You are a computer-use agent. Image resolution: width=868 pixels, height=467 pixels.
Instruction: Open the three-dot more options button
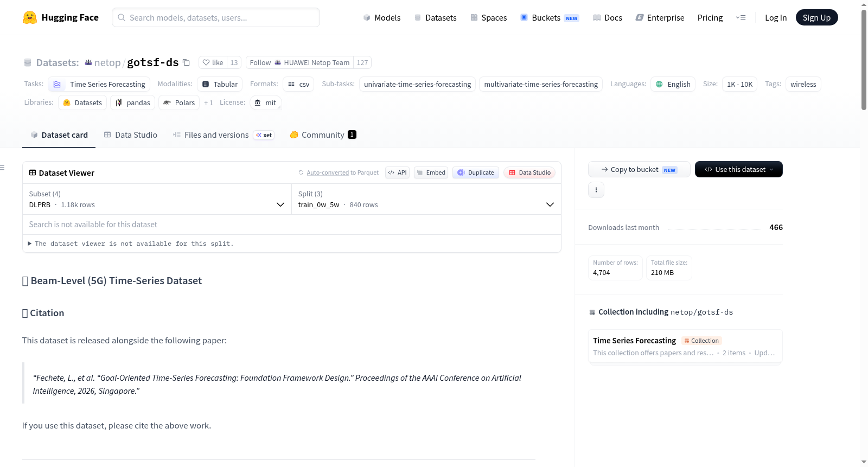596,190
